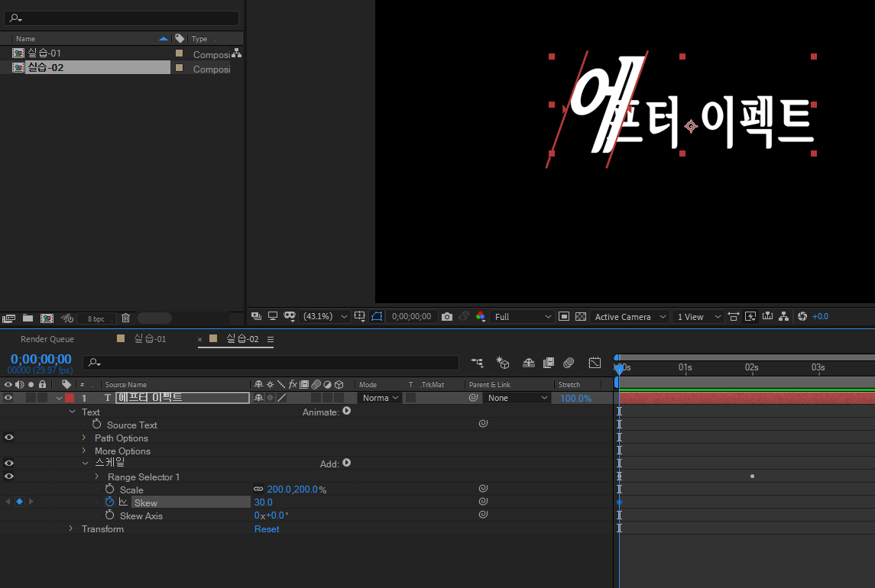Open the Animate menu arrow button
Screen dimensions: 875x588
pos(346,411)
